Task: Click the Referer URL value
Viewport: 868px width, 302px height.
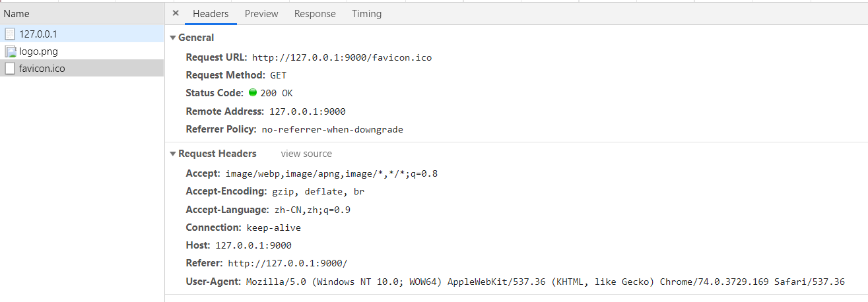Action: coord(287,263)
